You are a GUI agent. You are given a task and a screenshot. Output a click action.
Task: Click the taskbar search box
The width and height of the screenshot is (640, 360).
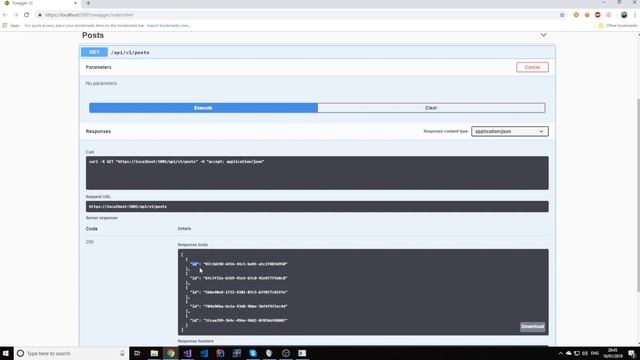[x=71, y=353]
